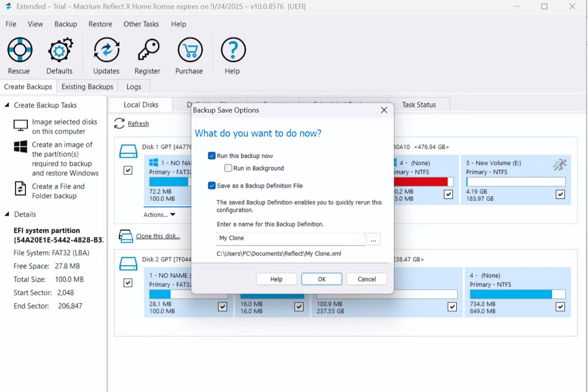Open the Clone this disk link

(158, 236)
